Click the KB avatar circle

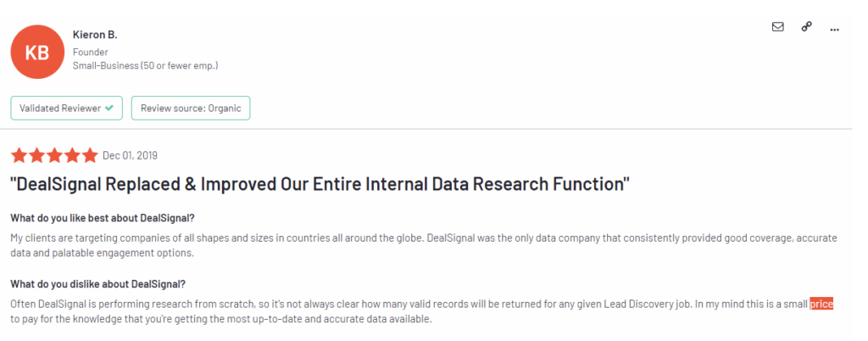(x=37, y=52)
